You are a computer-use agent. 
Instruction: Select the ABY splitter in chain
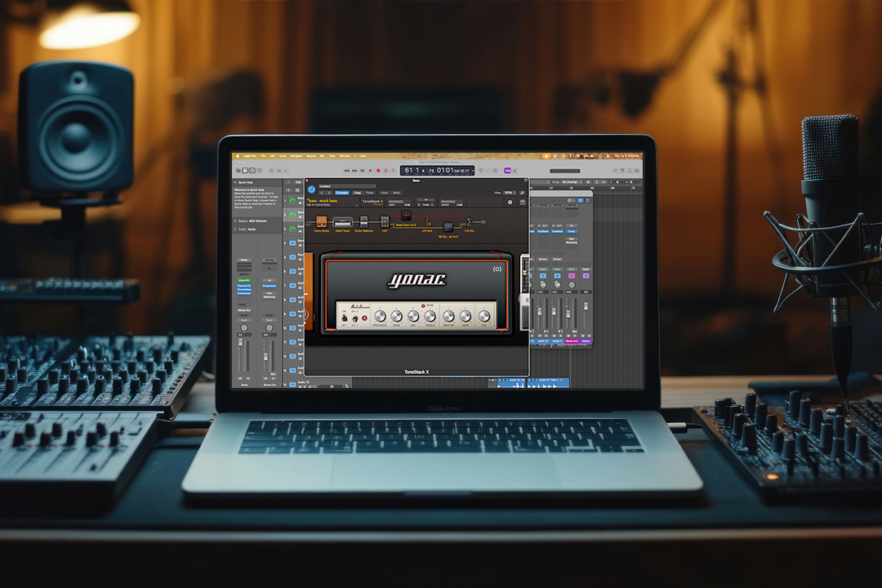pos(385,221)
